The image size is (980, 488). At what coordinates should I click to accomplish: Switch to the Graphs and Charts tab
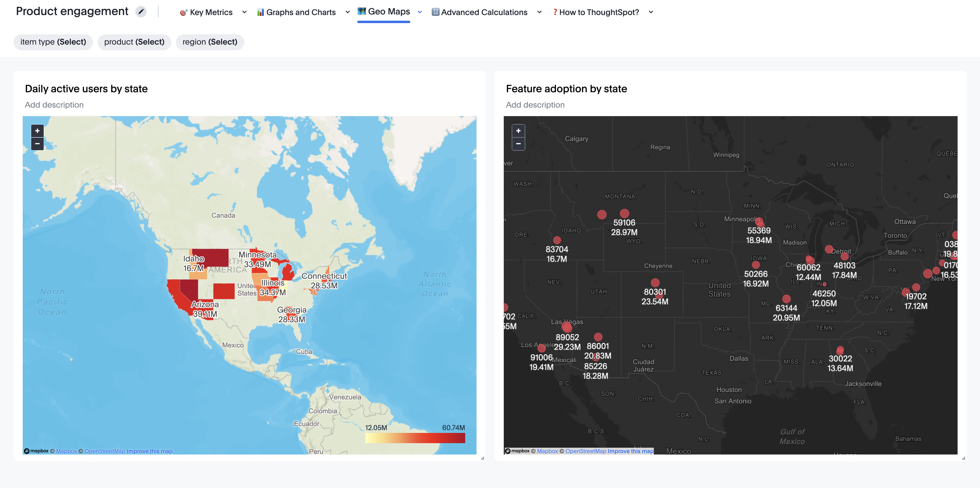coord(301,12)
